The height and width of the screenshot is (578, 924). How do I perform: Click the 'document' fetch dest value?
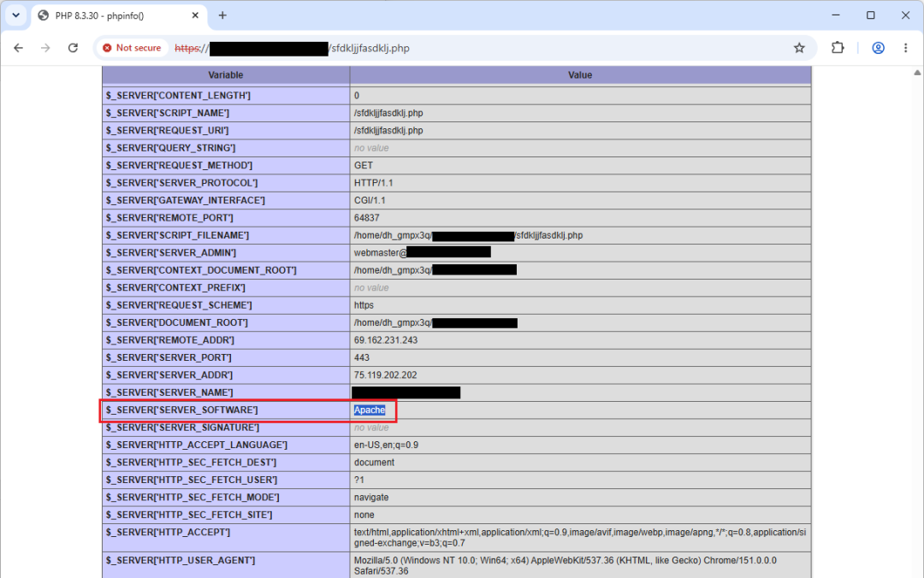(x=374, y=463)
